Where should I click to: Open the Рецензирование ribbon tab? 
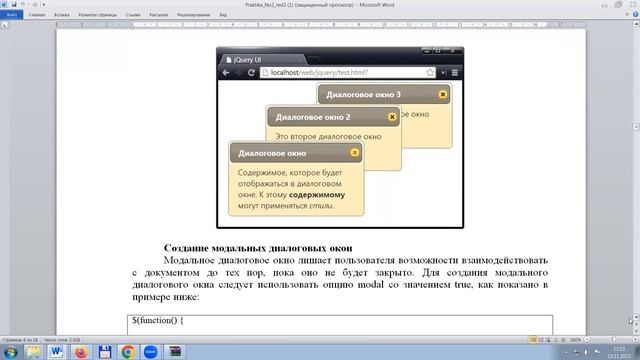(193, 15)
